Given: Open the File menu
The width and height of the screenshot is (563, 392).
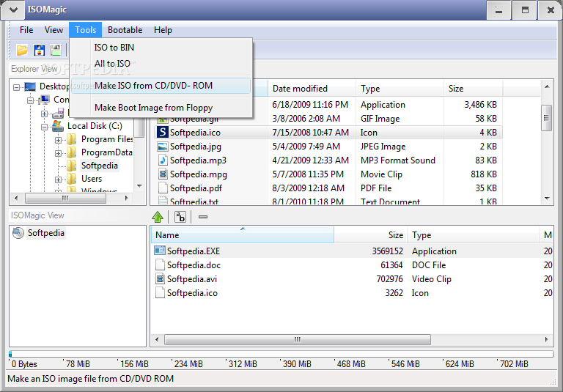Looking at the screenshot, I should tap(26, 30).
